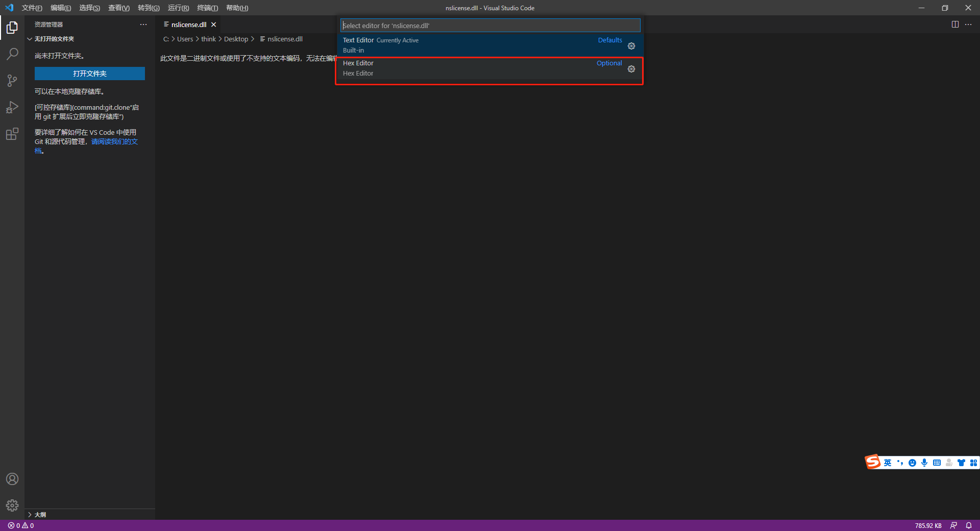
Task: Start Sogou voice input microphone
Action: (x=924, y=463)
